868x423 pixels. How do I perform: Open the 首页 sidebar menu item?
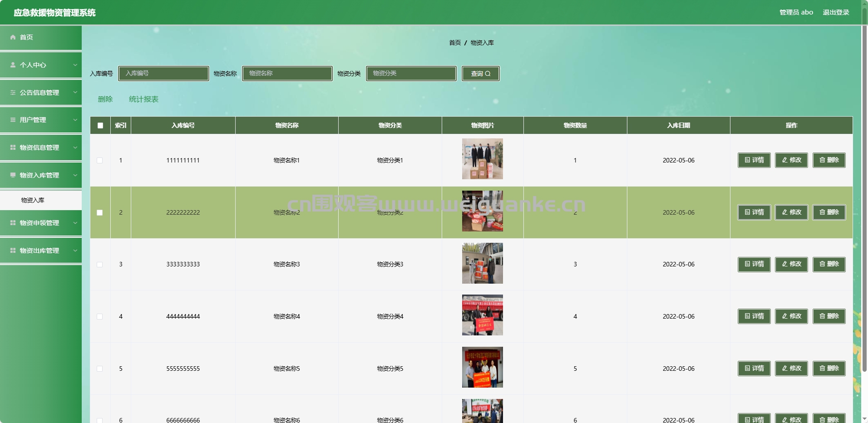click(x=41, y=37)
